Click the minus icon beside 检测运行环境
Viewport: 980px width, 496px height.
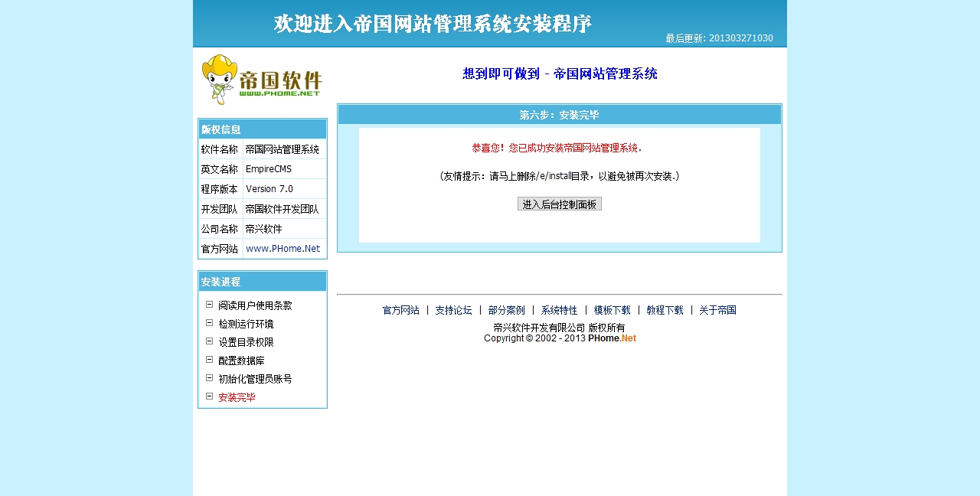point(209,323)
